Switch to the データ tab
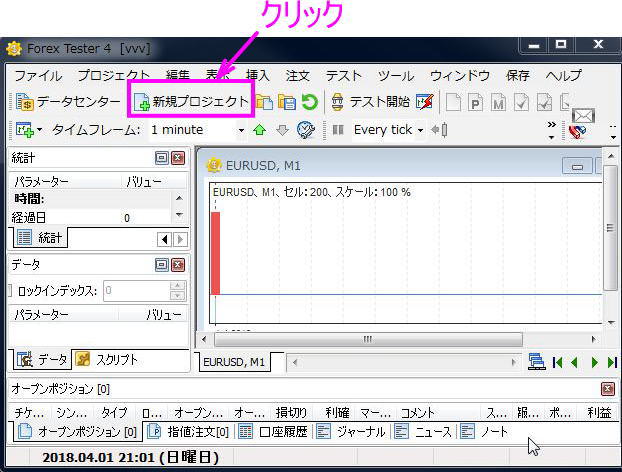 [42, 359]
